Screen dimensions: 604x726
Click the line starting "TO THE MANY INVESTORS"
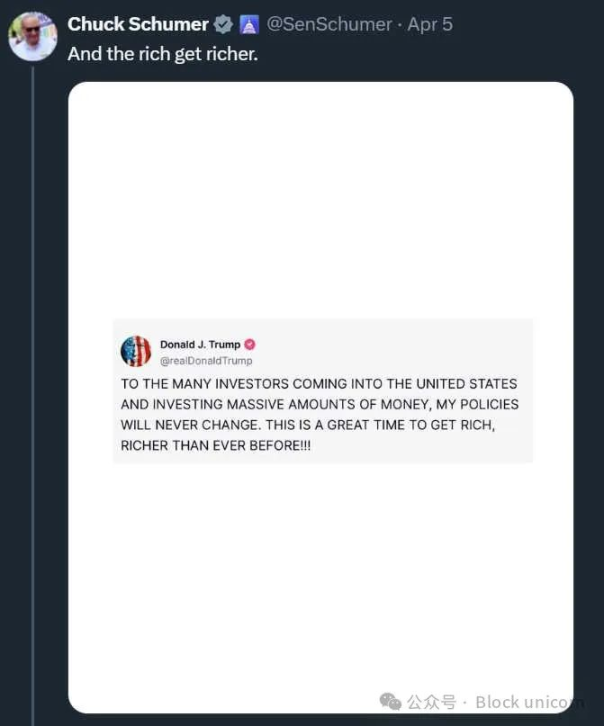click(x=319, y=384)
